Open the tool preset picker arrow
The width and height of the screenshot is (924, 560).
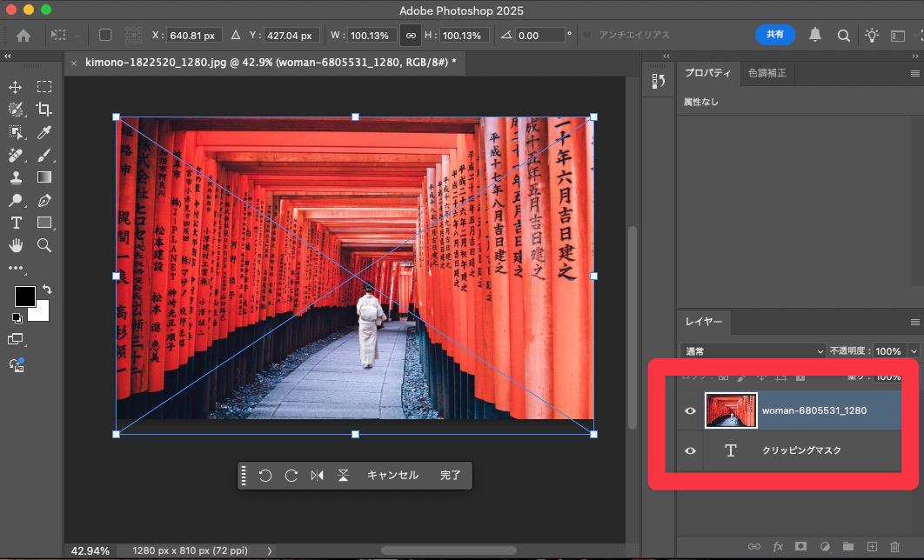[77, 36]
